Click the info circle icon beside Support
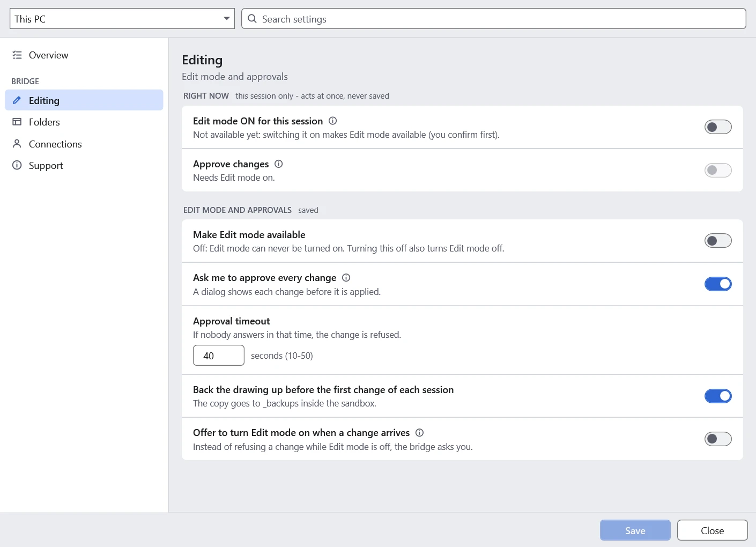The width and height of the screenshot is (756, 547). 17,165
